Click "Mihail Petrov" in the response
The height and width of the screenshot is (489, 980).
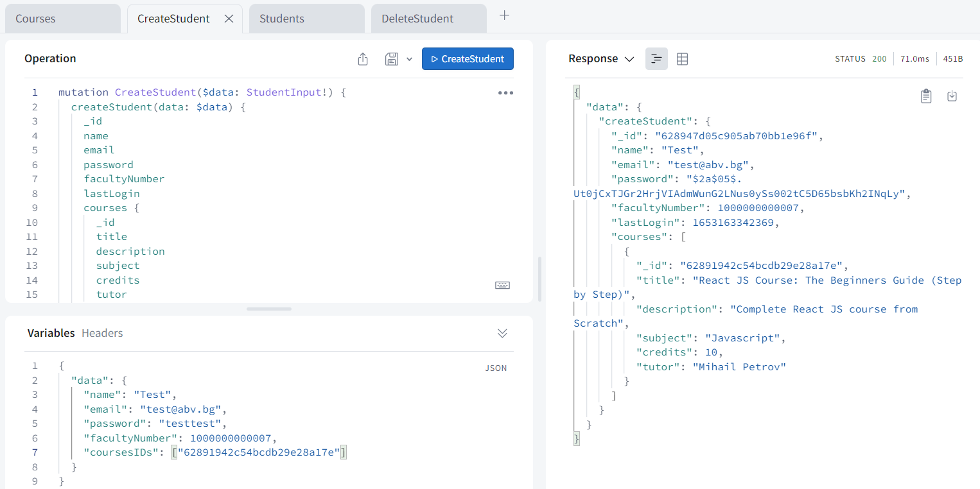pos(739,367)
